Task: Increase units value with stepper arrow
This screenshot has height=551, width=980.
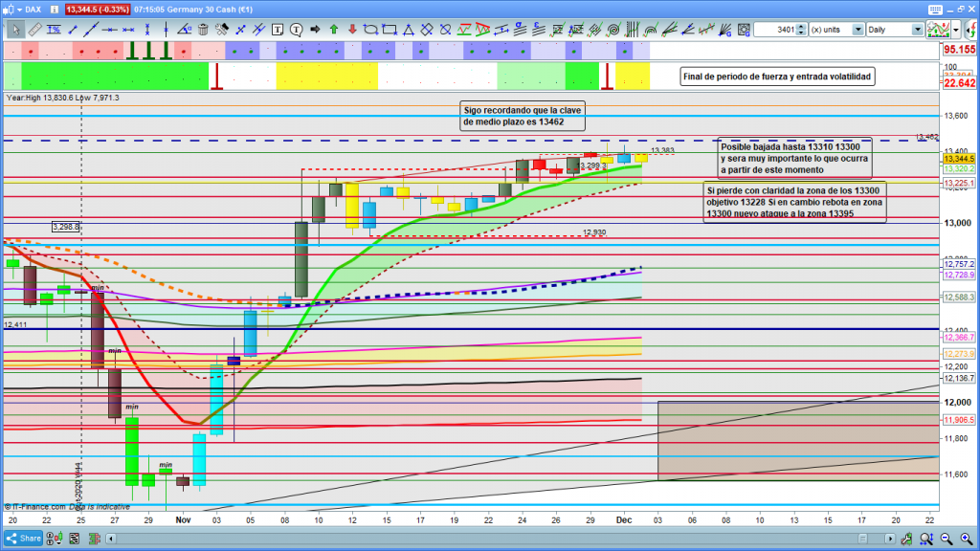Action: 803,26
